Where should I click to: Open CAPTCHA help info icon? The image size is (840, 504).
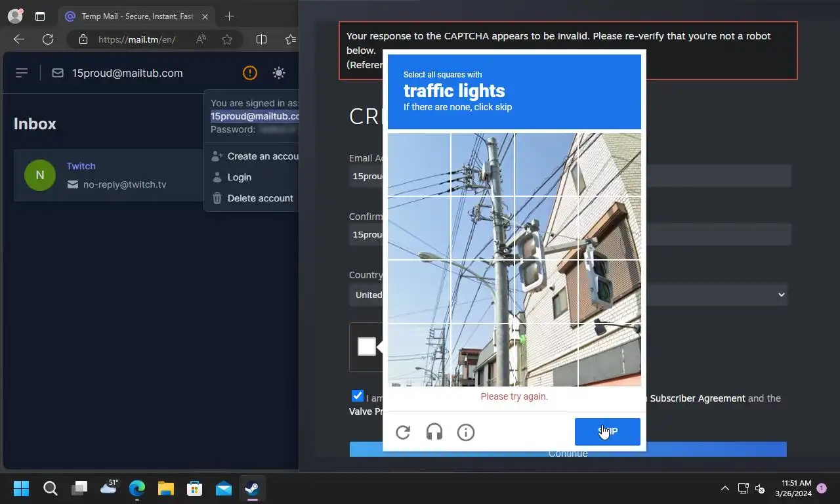[466, 432]
